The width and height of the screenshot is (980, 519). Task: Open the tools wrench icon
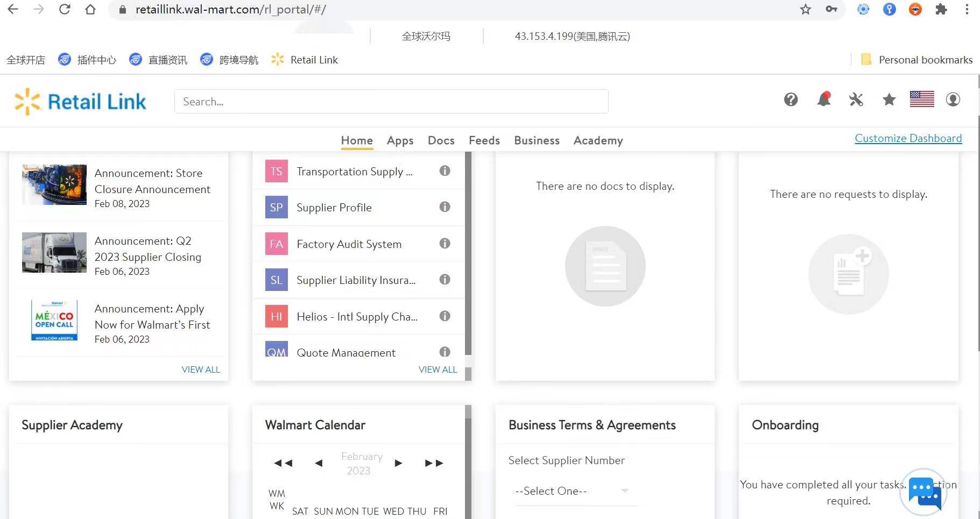pos(856,99)
